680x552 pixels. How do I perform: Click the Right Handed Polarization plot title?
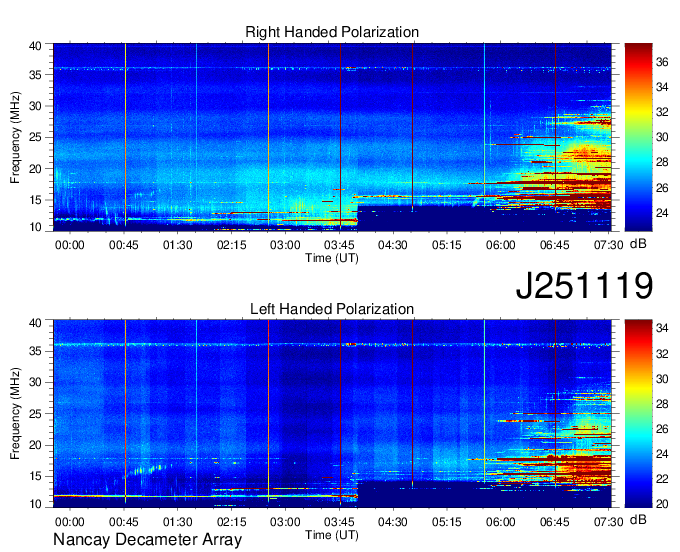pos(332,32)
